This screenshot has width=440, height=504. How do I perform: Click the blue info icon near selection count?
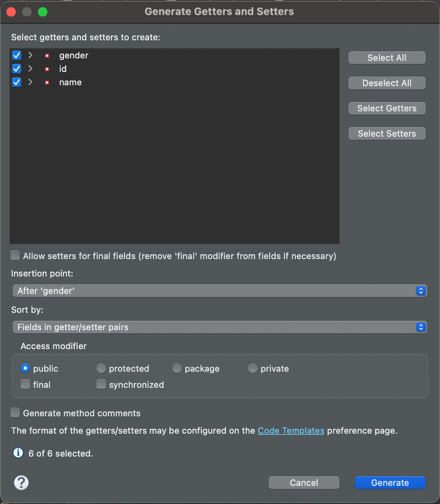(x=18, y=453)
